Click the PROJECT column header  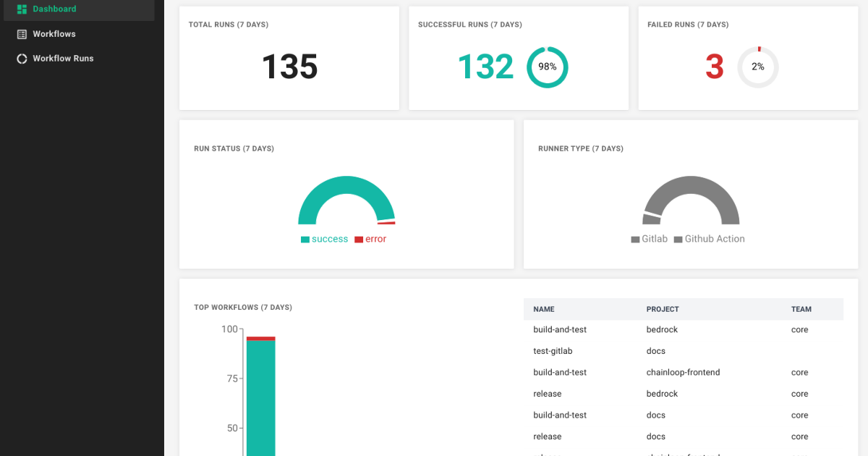point(663,309)
